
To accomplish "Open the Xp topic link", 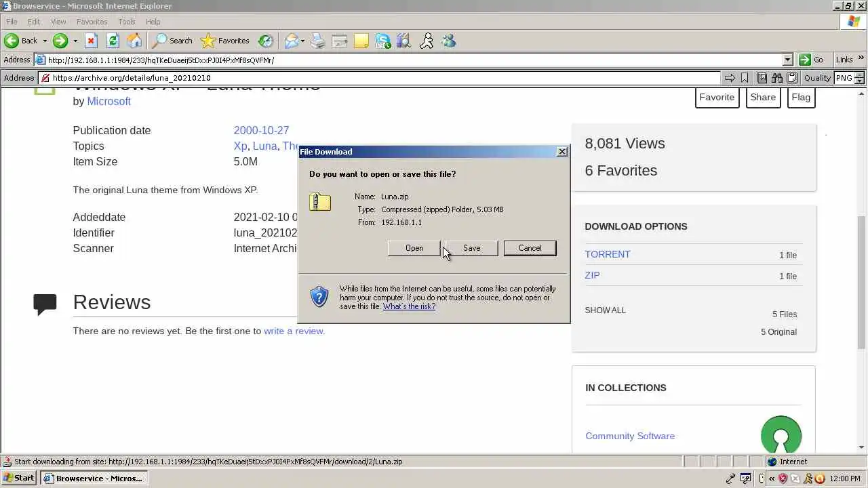I will pyautogui.click(x=240, y=146).
